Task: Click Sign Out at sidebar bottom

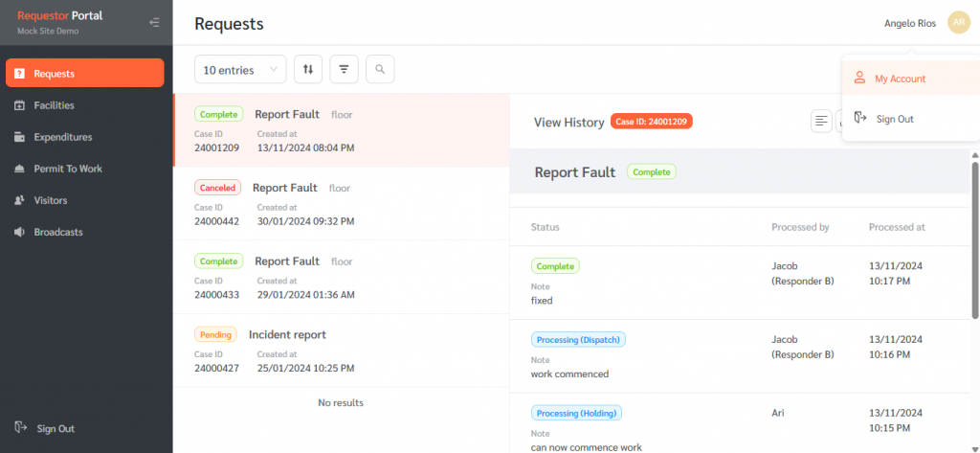Action: pos(54,428)
